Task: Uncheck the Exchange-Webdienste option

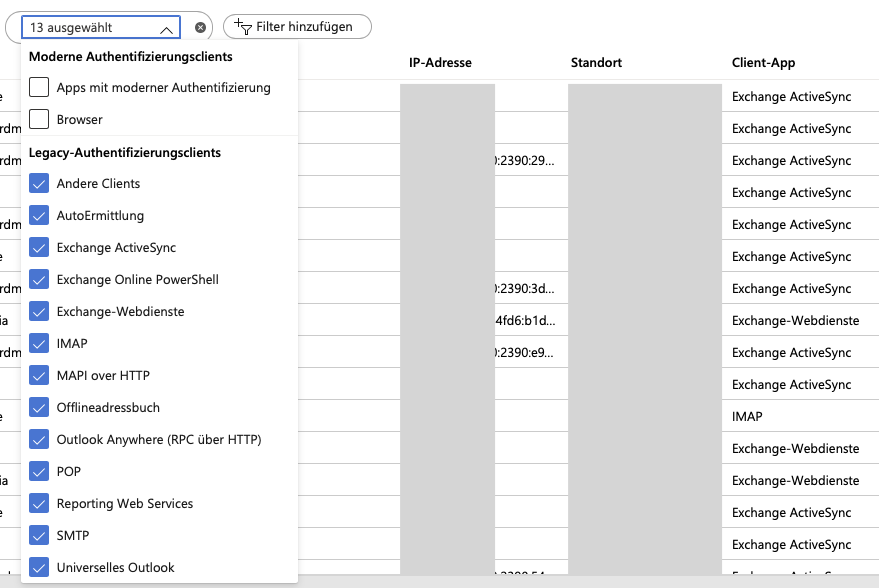Action: coord(37,311)
